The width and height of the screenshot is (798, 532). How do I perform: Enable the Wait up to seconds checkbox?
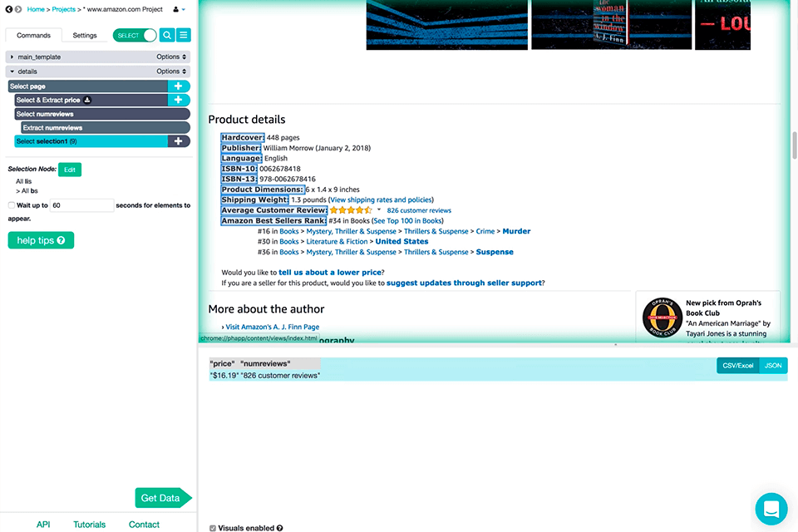(x=11, y=205)
